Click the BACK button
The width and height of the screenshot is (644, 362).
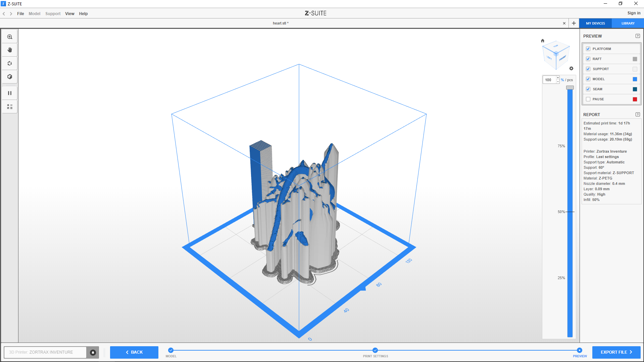(134, 352)
